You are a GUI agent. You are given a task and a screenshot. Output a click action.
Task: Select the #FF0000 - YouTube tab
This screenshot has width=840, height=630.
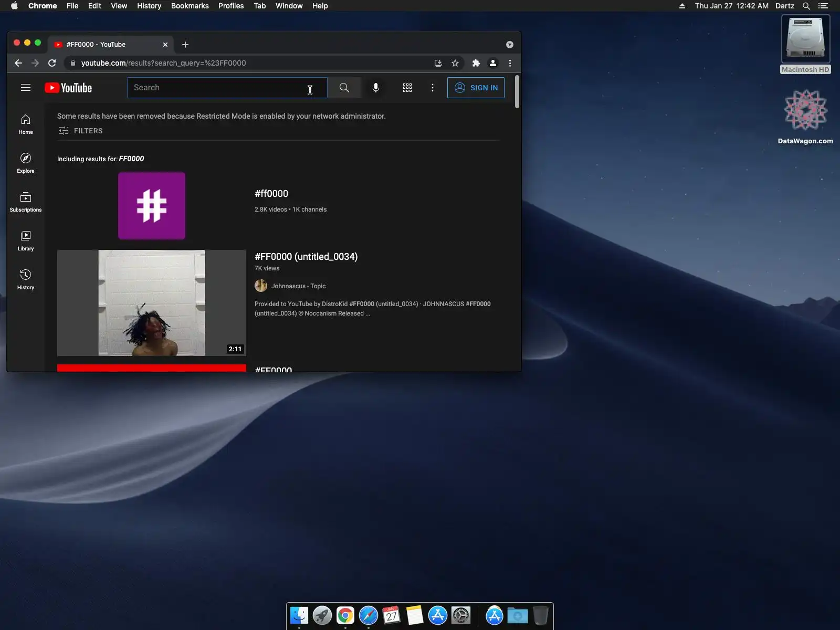tap(111, 45)
